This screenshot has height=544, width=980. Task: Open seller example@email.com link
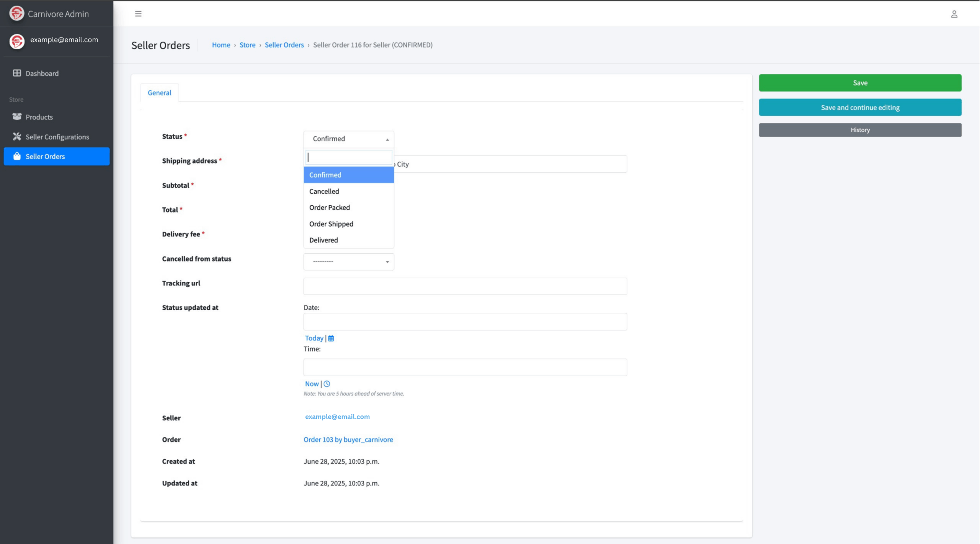tap(337, 417)
